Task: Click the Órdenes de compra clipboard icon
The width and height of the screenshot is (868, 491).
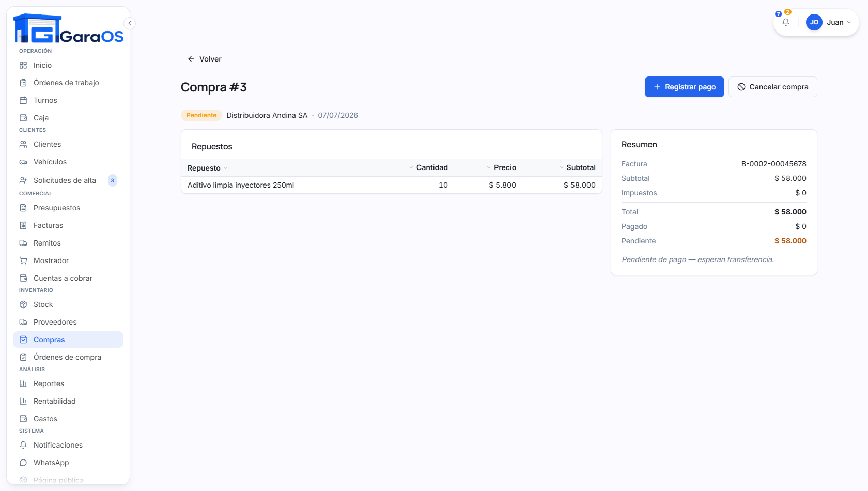Action: pos(23,357)
